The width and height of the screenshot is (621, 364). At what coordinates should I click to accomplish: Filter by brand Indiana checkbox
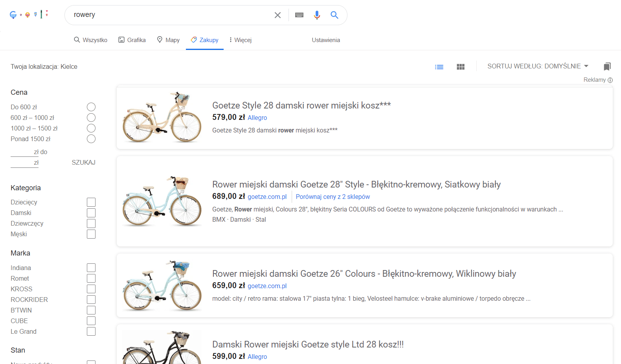click(91, 268)
